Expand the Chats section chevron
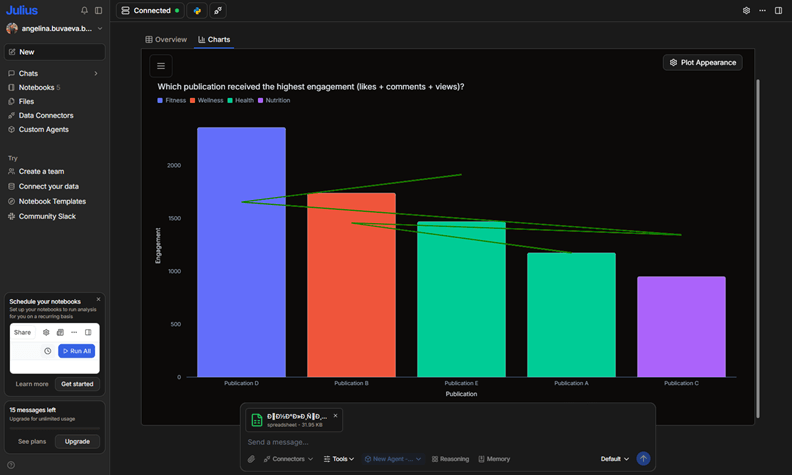Viewport: 792px width, 475px height. [x=96, y=74]
